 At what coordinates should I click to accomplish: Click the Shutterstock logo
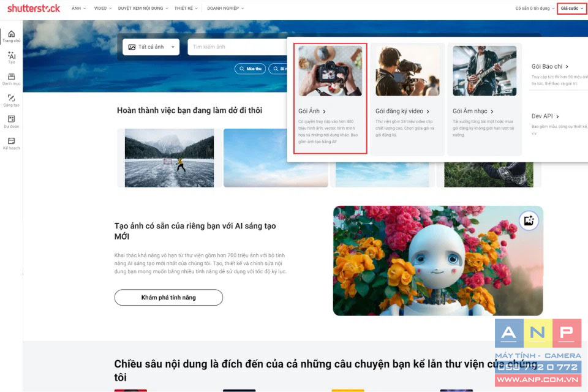(x=33, y=8)
